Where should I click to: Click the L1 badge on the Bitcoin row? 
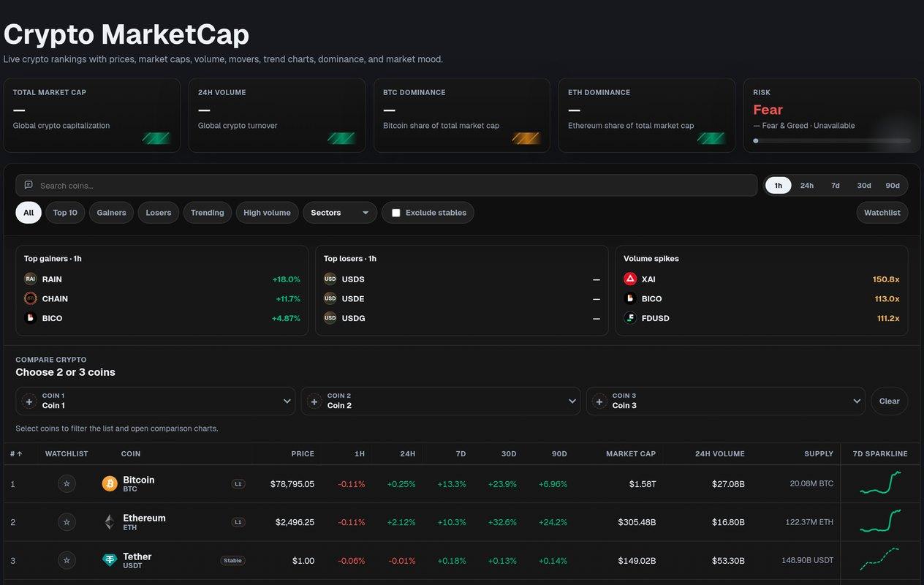pyautogui.click(x=238, y=484)
